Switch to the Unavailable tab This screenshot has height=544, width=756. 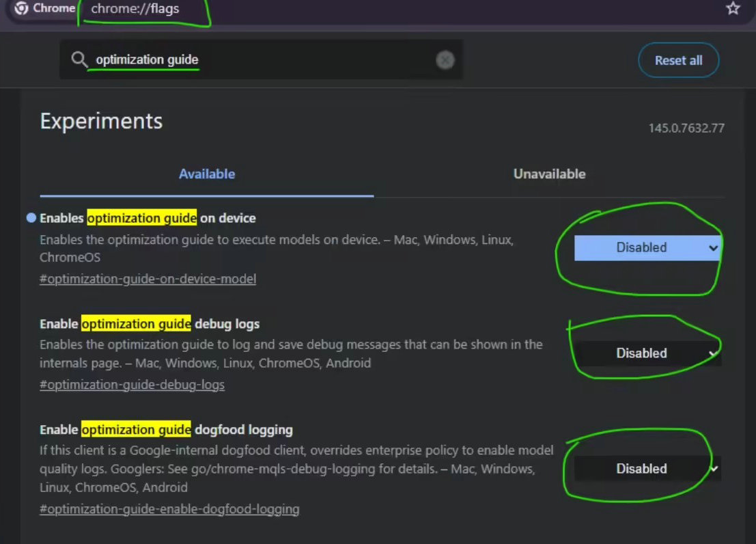click(x=549, y=174)
